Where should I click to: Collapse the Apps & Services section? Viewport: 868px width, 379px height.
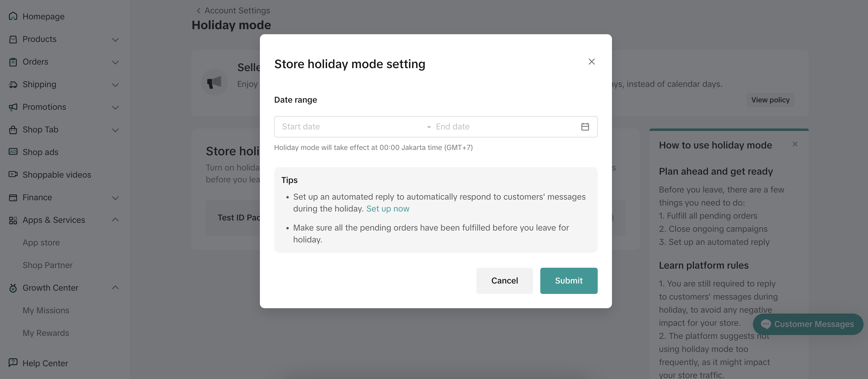[115, 220]
